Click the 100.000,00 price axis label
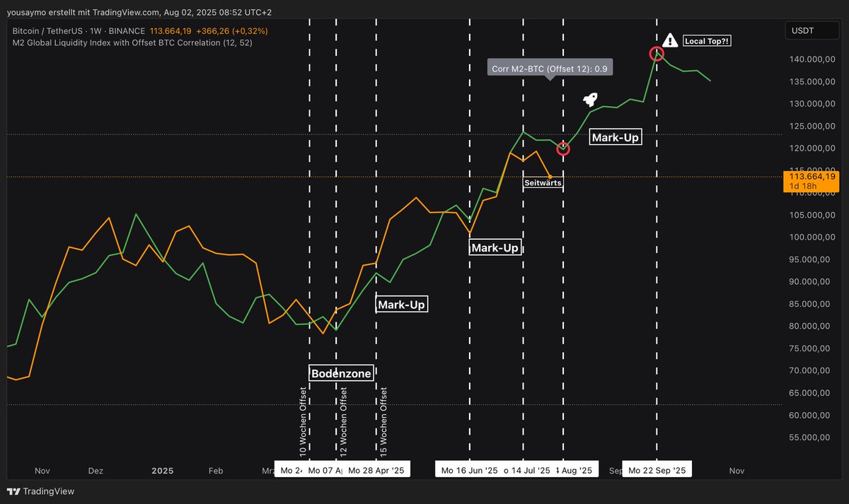Screen dimensions: 849x504 tap(812, 238)
